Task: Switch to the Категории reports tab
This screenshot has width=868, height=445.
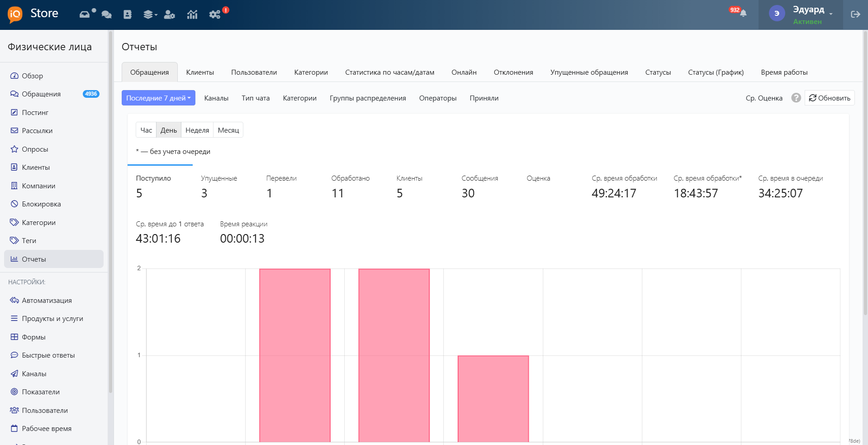Action: point(311,72)
